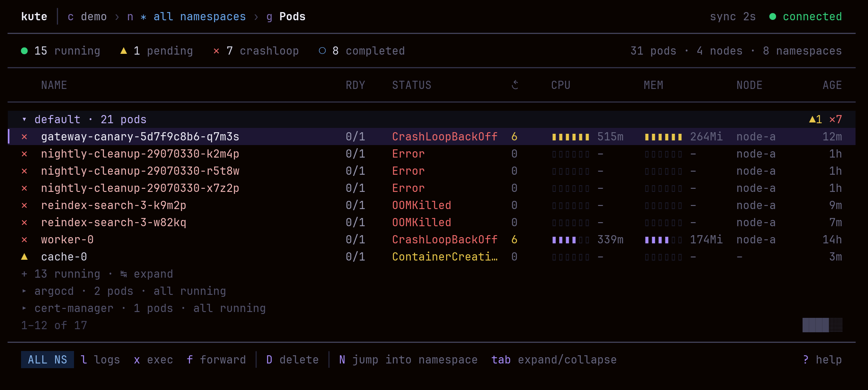868x390 pixels.
Task: Select the gateway-canary-5d7f9c8b6-q7m3s pod name
Action: (140, 137)
